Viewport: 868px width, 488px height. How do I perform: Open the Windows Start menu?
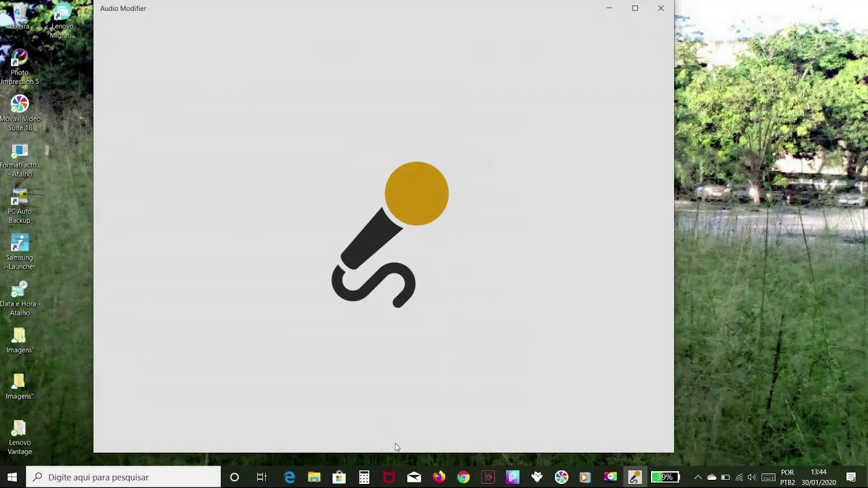[x=12, y=477]
